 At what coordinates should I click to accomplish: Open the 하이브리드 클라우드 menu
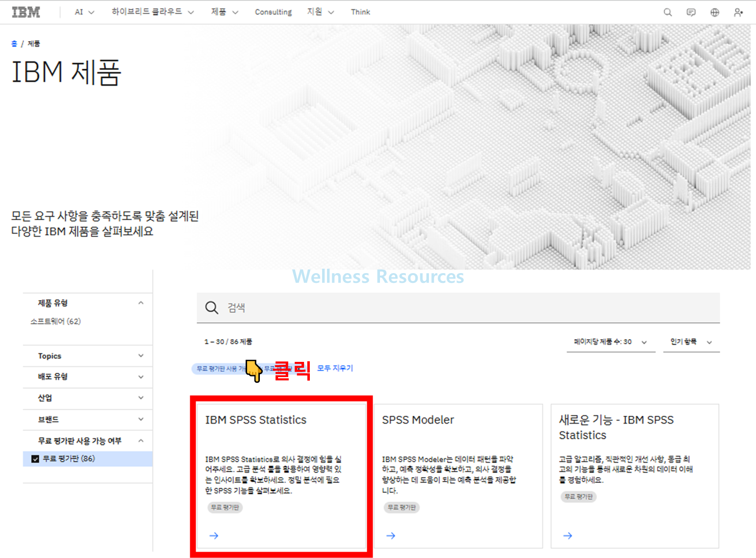click(x=152, y=12)
